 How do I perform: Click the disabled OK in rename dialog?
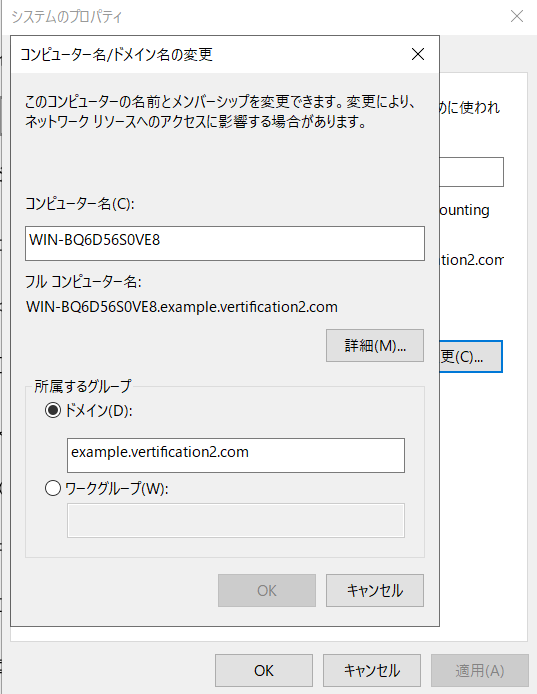[x=267, y=590]
